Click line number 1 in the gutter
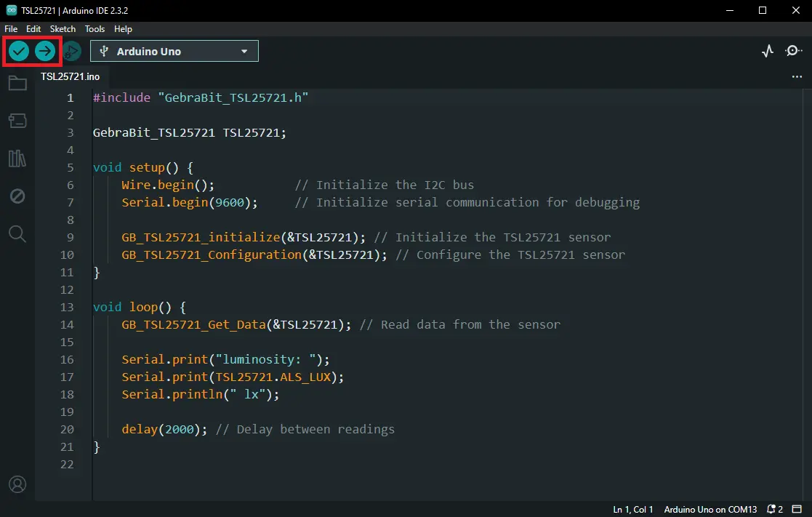The image size is (812, 517). pyautogui.click(x=70, y=97)
